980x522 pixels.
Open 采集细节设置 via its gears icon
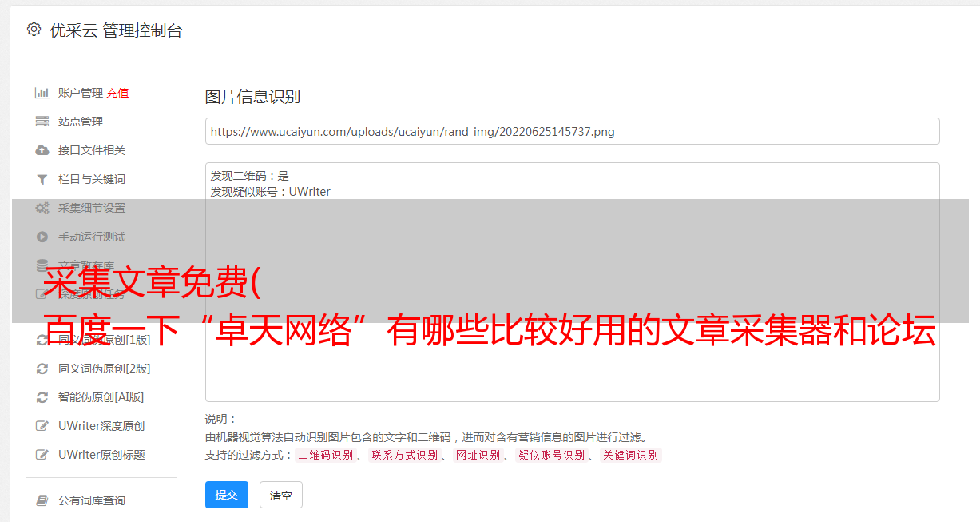point(42,208)
